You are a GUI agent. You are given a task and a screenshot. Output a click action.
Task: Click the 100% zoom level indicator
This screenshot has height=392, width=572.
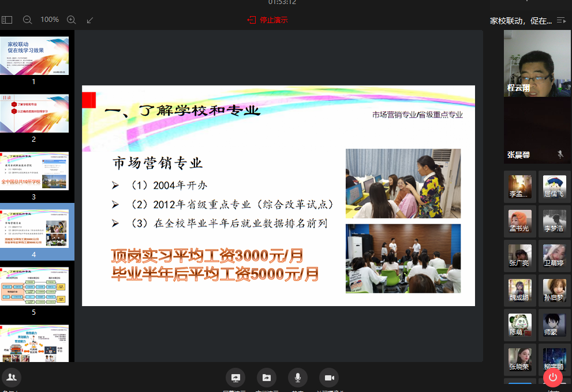tap(50, 20)
